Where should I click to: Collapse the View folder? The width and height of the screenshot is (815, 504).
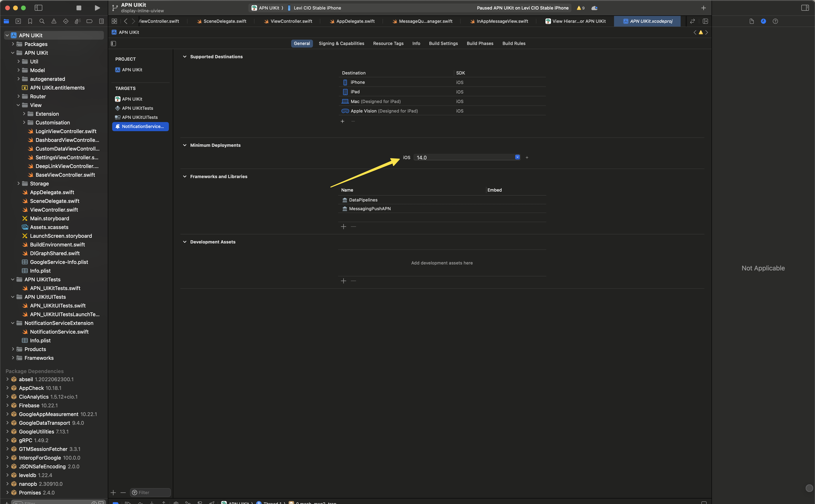pyautogui.click(x=18, y=105)
